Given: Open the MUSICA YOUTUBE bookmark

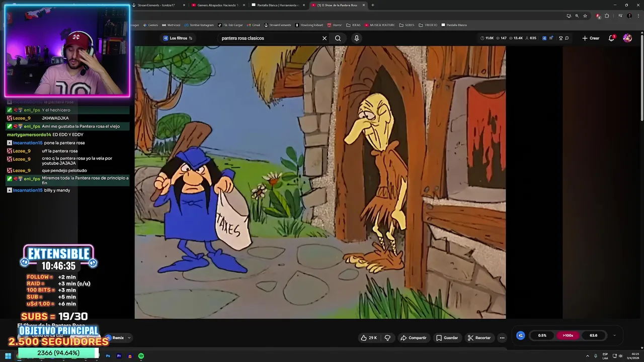Looking at the screenshot, I should 380,25.
